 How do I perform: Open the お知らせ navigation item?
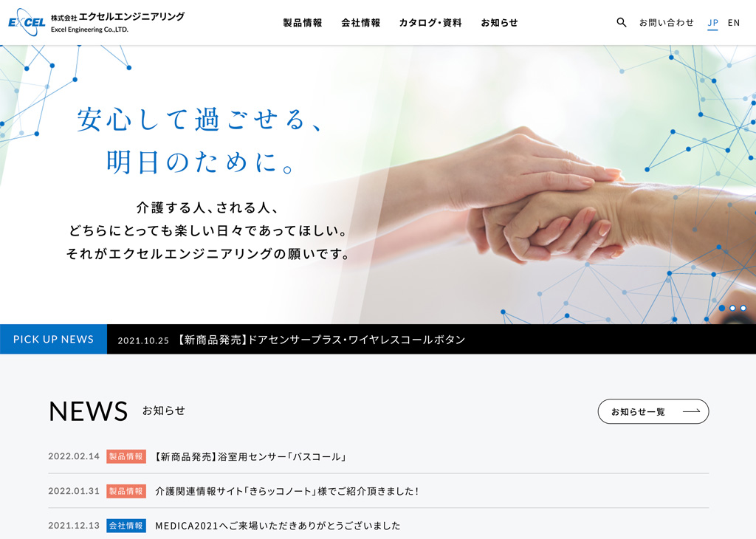(500, 23)
